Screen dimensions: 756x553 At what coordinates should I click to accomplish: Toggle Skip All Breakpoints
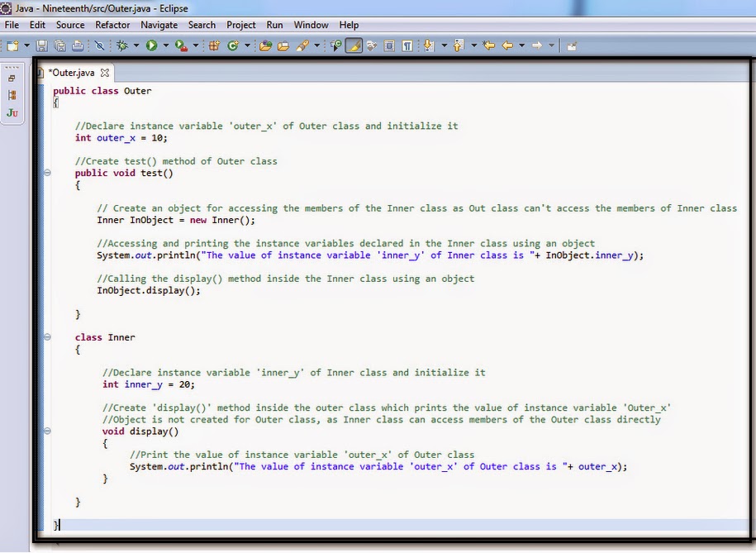100,45
